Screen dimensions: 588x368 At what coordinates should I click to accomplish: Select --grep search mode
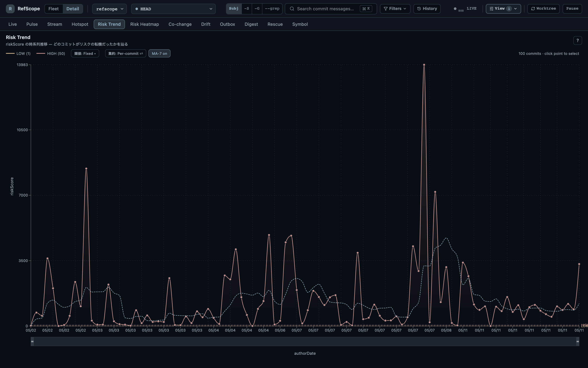pos(272,9)
